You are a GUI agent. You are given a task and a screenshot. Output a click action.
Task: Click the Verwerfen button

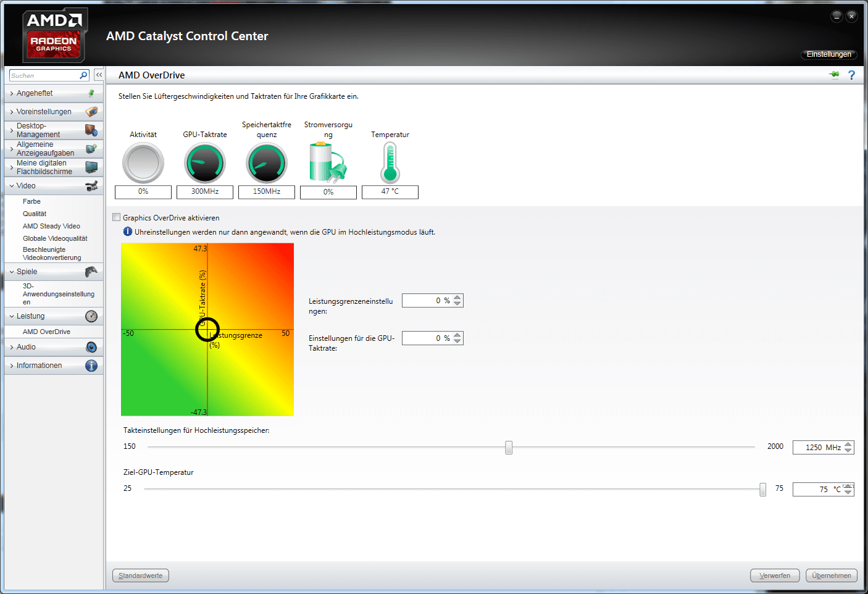point(775,575)
